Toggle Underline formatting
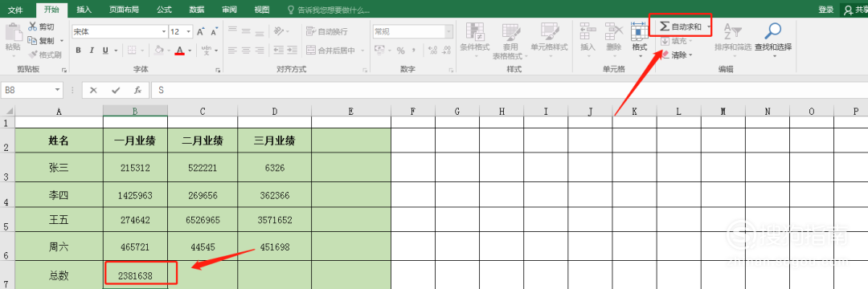Image resolution: width=868 pixels, height=289 pixels. pyautogui.click(x=105, y=51)
